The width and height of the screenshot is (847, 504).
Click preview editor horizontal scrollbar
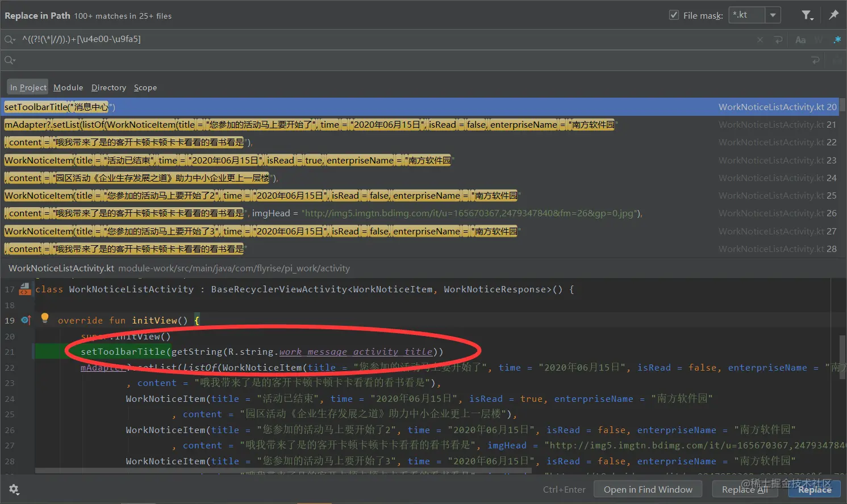tap(283, 471)
